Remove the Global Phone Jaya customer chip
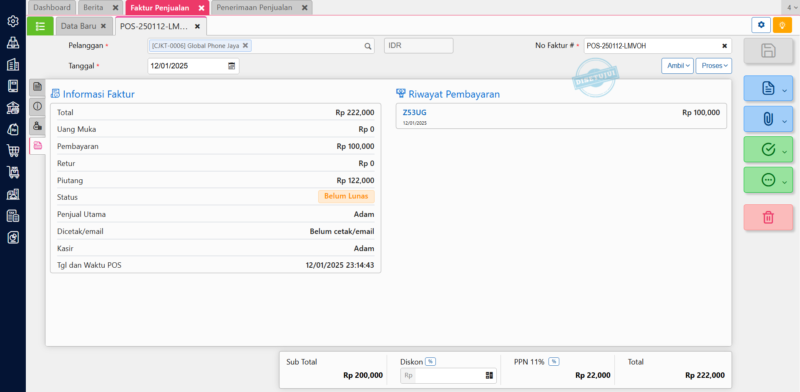800x392 pixels. tap(245, 45)
